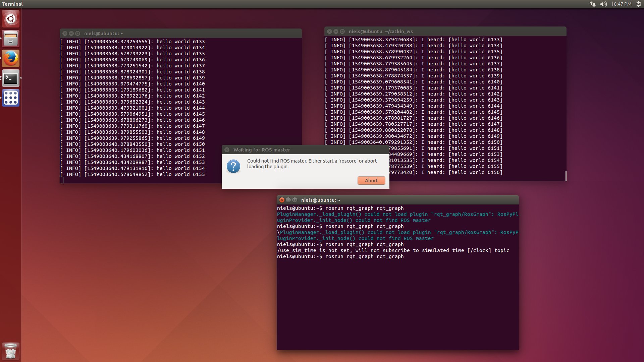Open the sound volume indicator menu

(x=603, y=4)
